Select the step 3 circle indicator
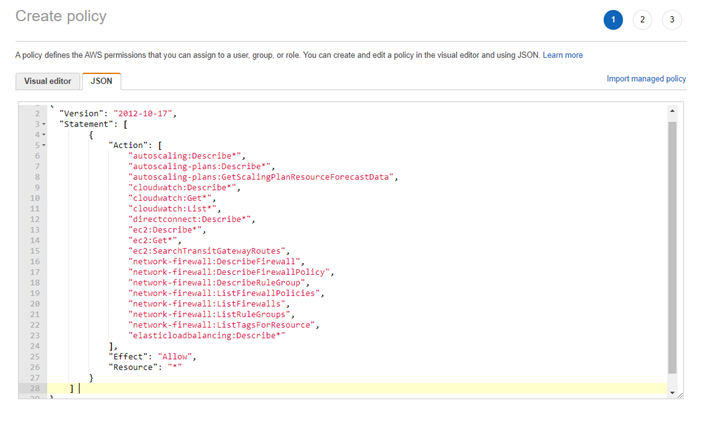This screenshot has height=429, width=710. pos(672,19)
